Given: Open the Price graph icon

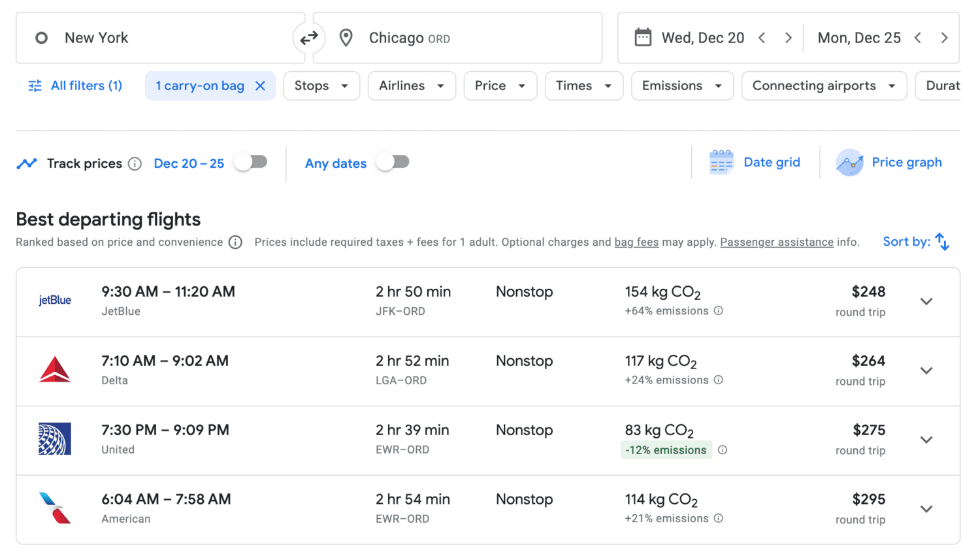Looking at the screenshot, I should click(x=849, y=163).
